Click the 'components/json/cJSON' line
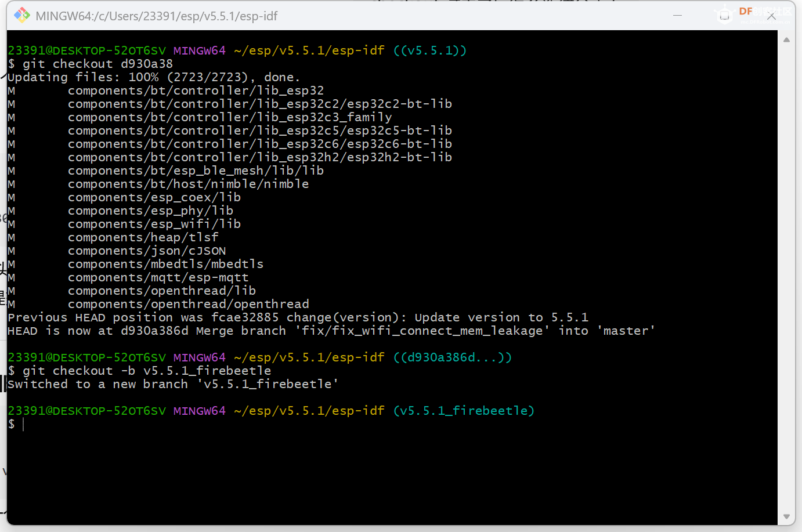Viewport: 802px width, 532px height. [146, 251]
